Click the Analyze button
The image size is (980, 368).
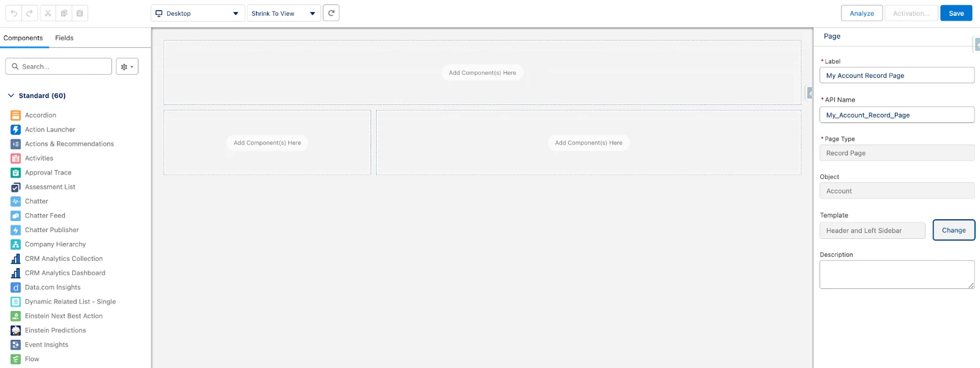(862, 13)
